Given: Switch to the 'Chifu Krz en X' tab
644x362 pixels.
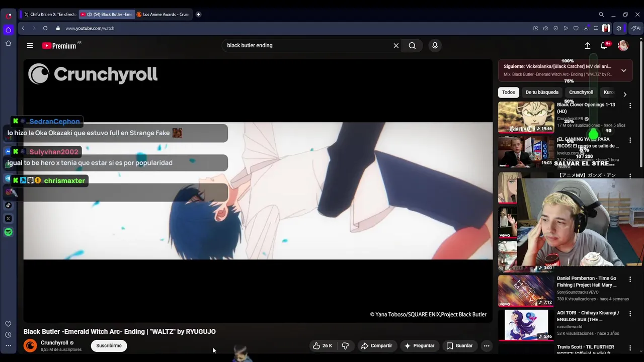Looking at the screenshot, I should (50, 15).
